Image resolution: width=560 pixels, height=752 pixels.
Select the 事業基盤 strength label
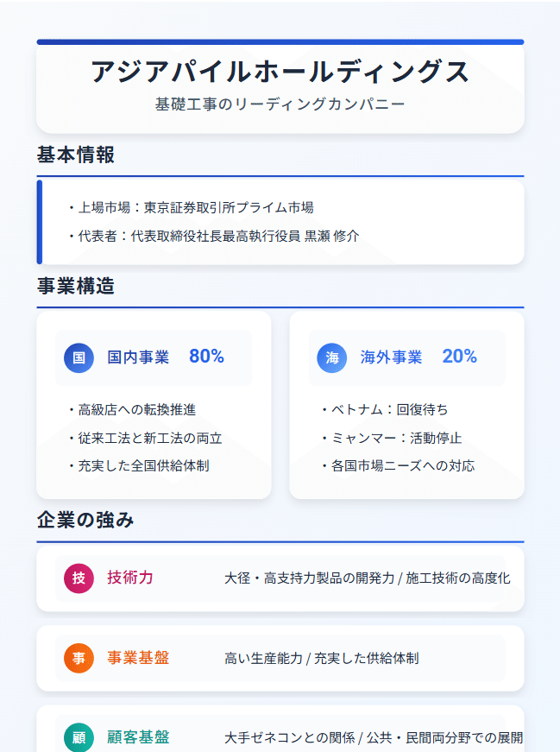(x=138, y=658)
